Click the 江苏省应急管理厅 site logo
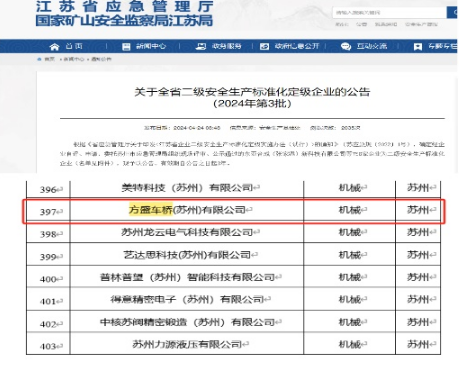This screenshot has width=459, height=365. tap(124, 13)
